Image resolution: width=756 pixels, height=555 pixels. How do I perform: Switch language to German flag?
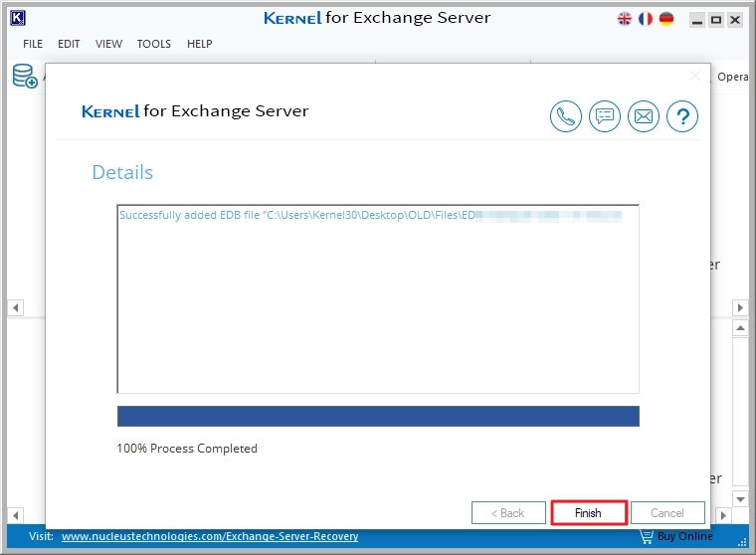pyautogui.click(x=666, y=19)
